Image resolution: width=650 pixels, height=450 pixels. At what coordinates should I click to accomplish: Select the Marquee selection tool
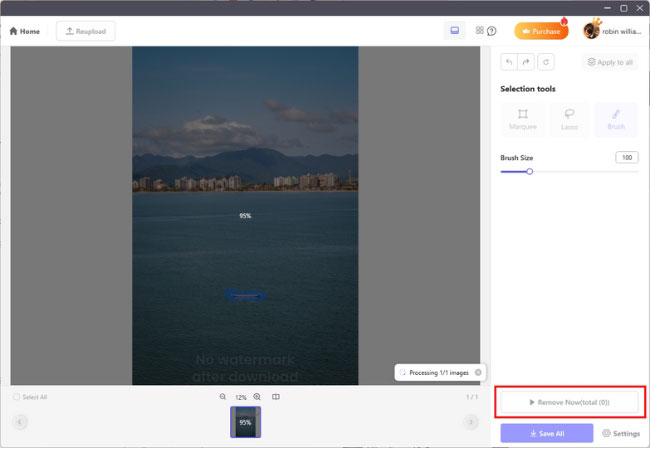tap(522, 119)
